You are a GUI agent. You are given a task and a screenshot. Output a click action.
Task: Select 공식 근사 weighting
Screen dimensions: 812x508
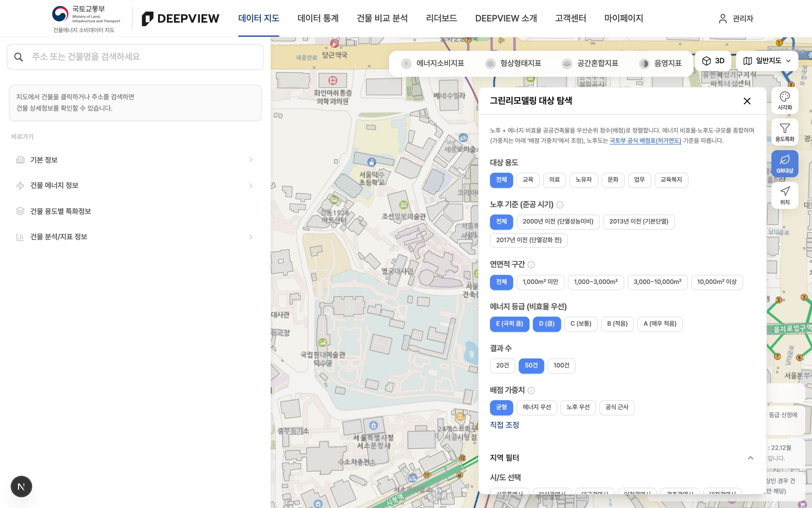click(617, 407)
